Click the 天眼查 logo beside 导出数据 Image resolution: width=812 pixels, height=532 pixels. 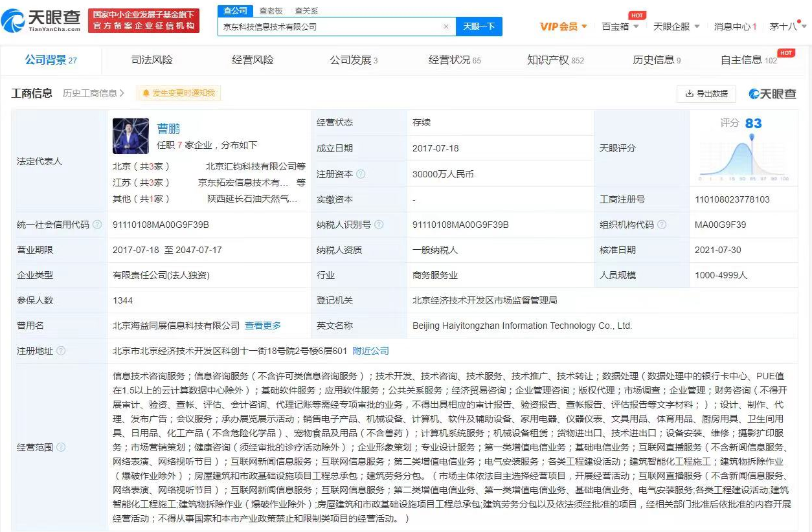pyautogui.click(x=773, y=94)
